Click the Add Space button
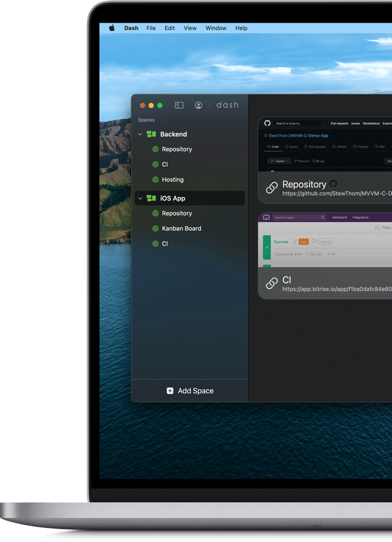 190,391
